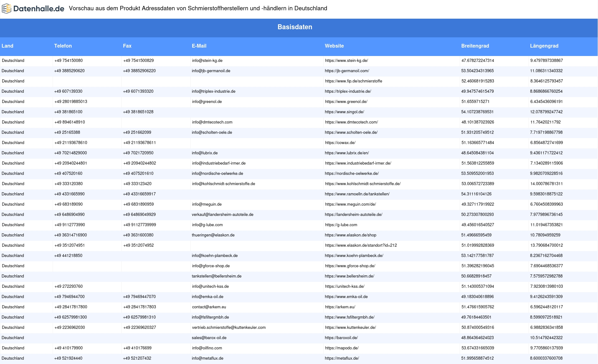Click https://arkem.eu/ website cell
598x364 pixels.
(392, 307)
